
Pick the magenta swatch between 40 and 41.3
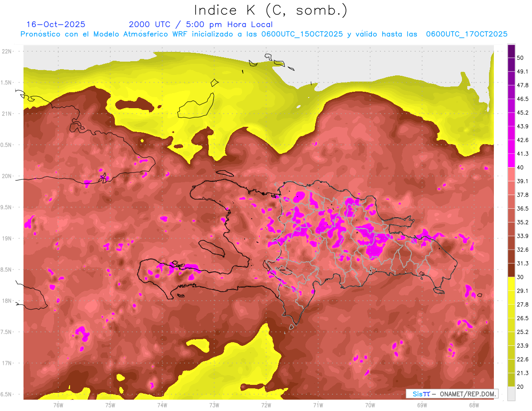(511, 160)
